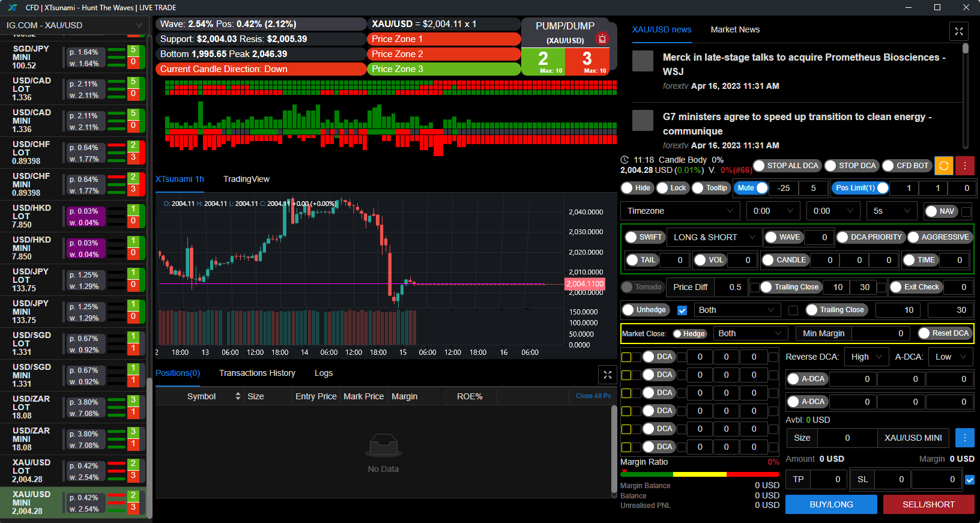Image resolution: width=980 pixels, height=523 pixels.
Task: Click the orange refresh icon
Action: tap(943, 166)
